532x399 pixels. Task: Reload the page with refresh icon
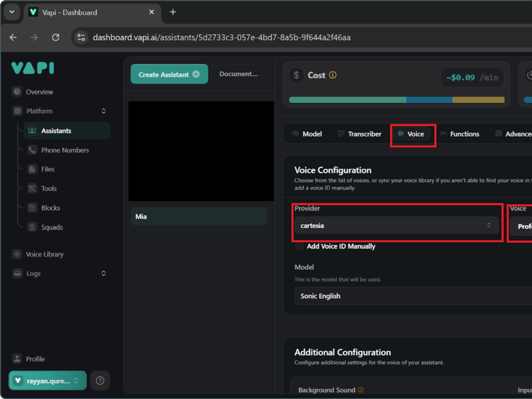pyautogui.click(x=56, y=37)
